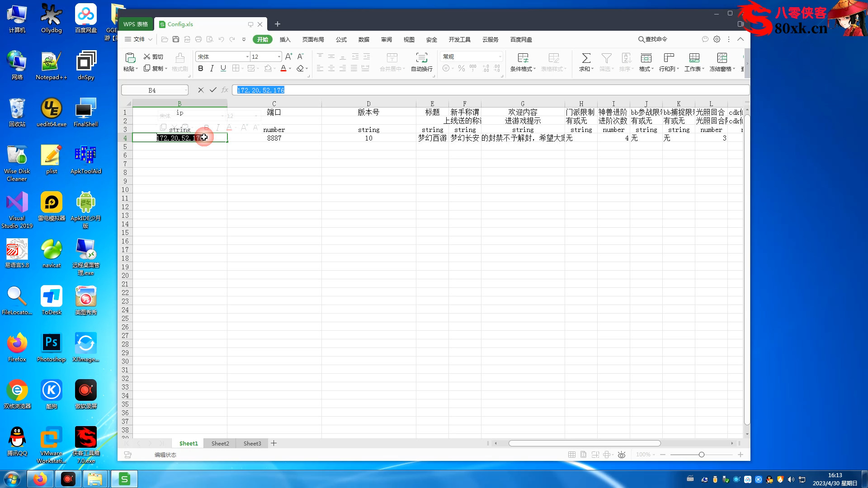Click the eye-protection mode icon in status bar
Viewport: 868px width, 488px height.
point(622,455)
